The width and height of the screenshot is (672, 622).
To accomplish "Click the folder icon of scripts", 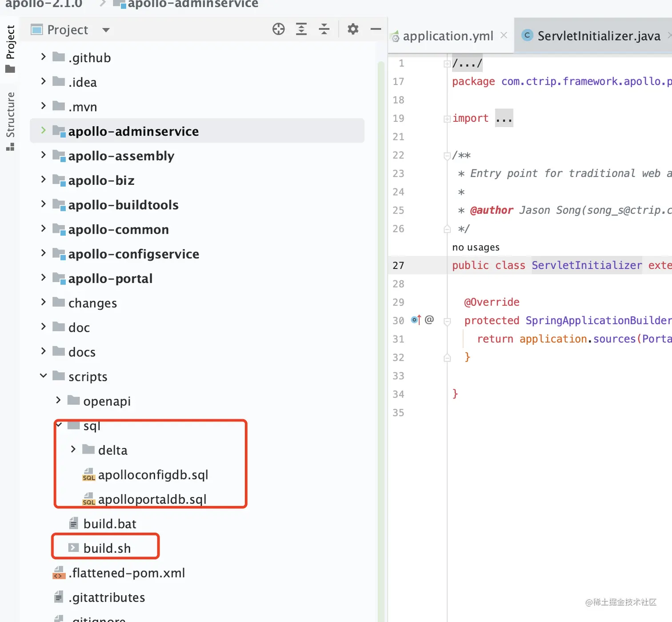I will click(x=59, y=376).
